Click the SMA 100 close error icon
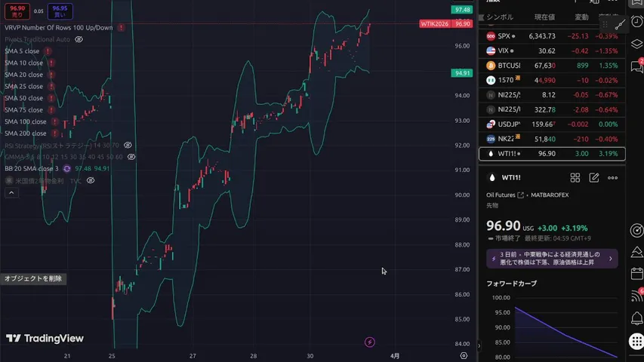This screenshot has height=362, width=644. (54, 121)
